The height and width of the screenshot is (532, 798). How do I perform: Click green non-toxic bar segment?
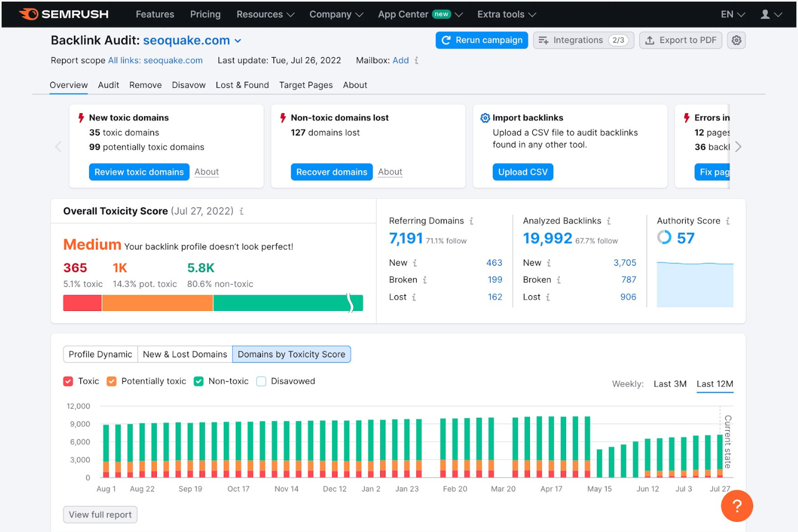point(288,303)
